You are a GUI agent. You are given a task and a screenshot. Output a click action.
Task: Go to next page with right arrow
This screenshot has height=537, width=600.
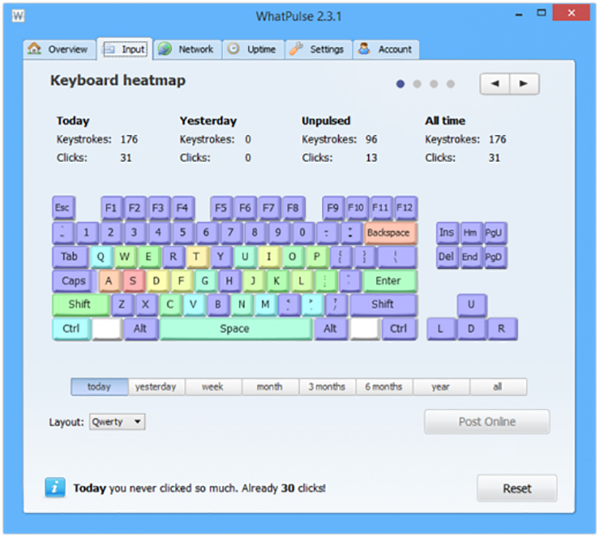tap(524, 83)
